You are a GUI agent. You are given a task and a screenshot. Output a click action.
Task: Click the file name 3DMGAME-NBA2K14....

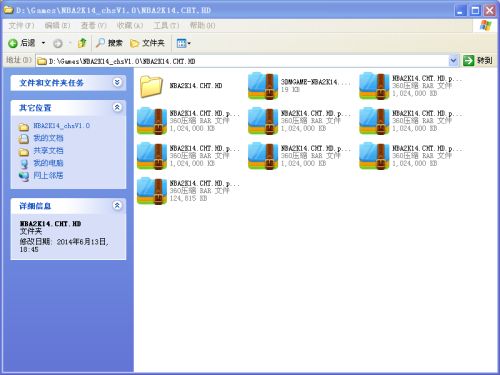coord(315,82)
